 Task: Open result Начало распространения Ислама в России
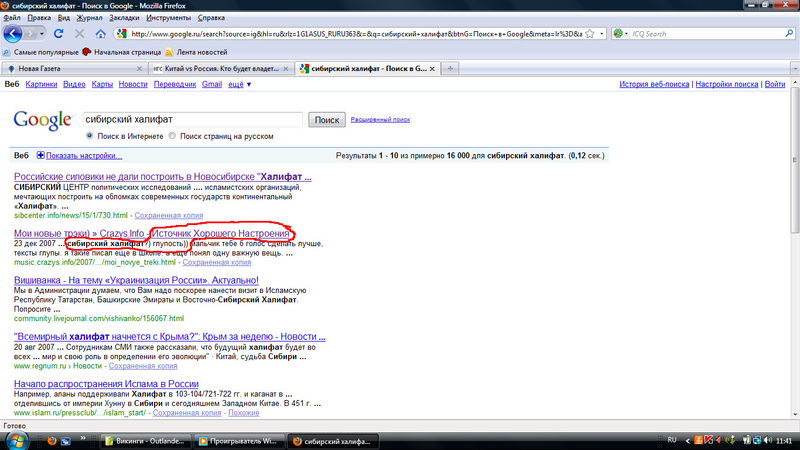click(x=106, y=384)
